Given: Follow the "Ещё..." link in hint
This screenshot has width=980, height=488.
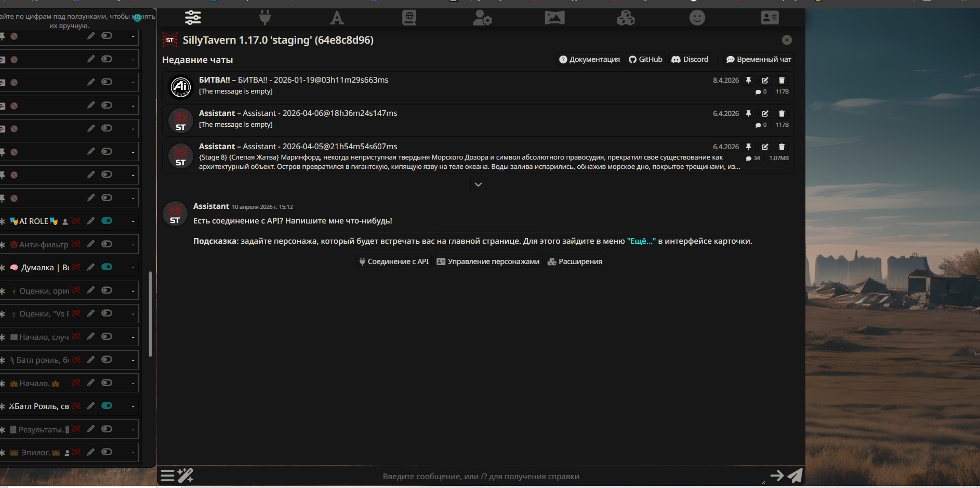Looking at the screenshot, I should click(642, 241).
